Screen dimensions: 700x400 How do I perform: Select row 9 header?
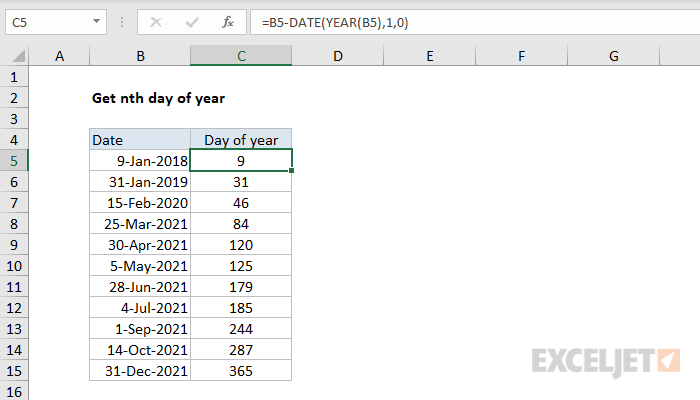(x=14, y=245)
